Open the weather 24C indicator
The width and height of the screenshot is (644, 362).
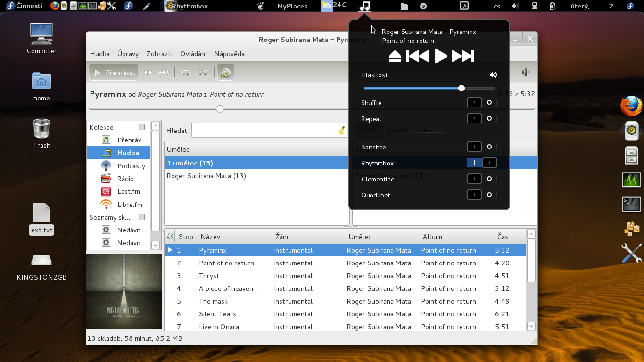click(333, 6)
